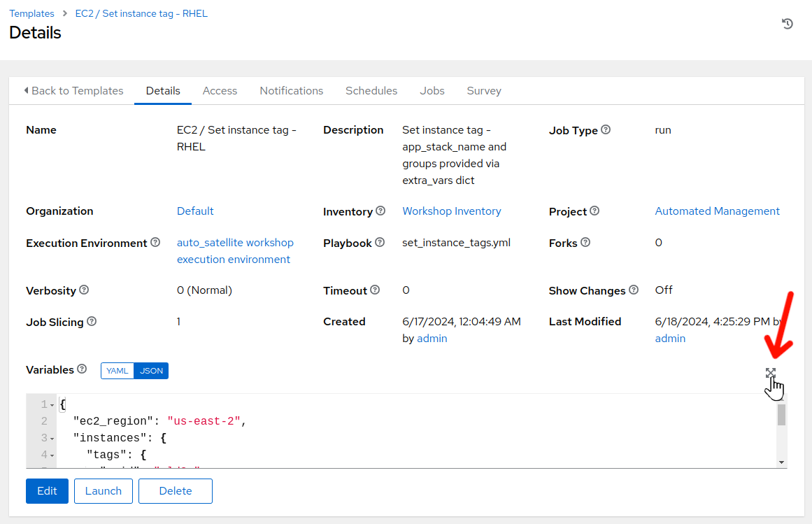This screenshot has width=812, height=524.
Task: Click the "us-east-2" value in editor
Action: 204,421
